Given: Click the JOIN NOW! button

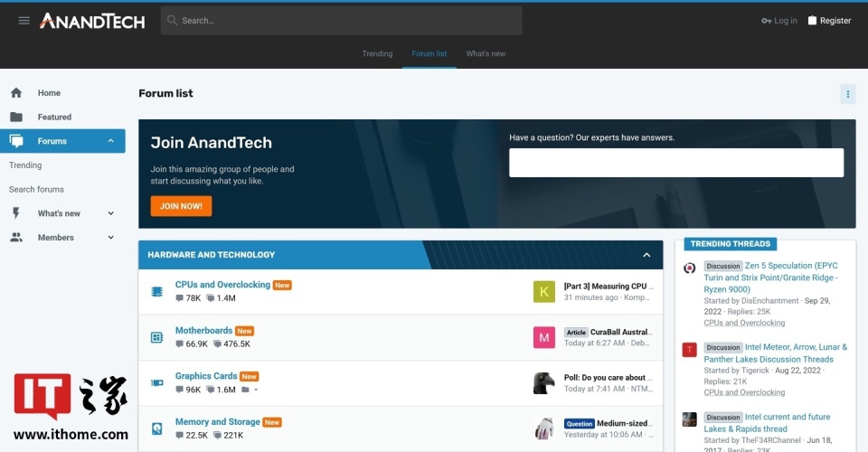Looking at the screenshot, I should click(x=181, y=206).
